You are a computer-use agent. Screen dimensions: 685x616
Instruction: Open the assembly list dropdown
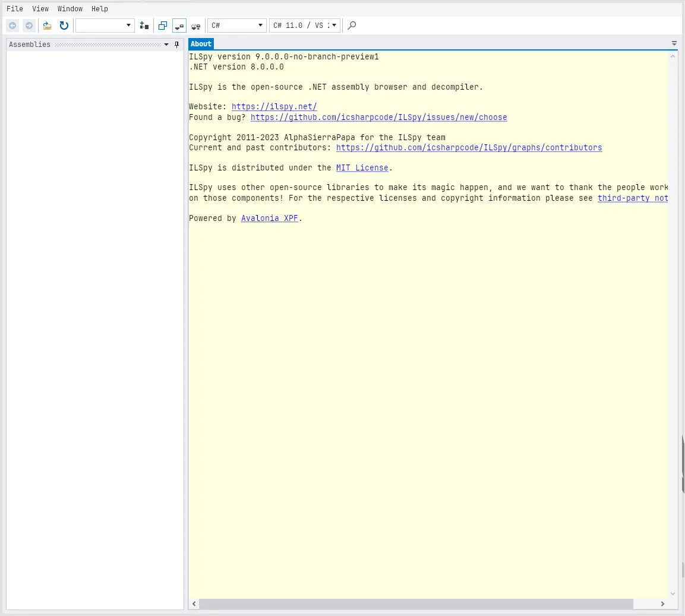click(105, 26)
